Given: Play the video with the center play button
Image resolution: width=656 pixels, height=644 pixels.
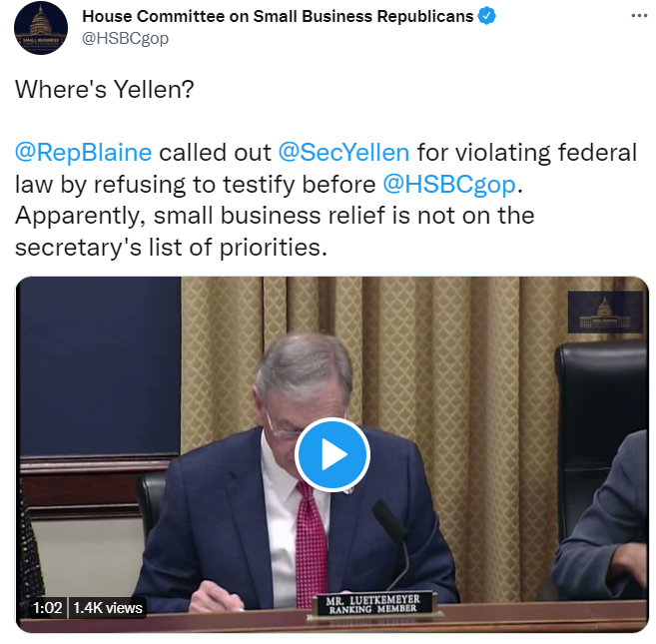Looking at the screenshot, I should (332, 454).
